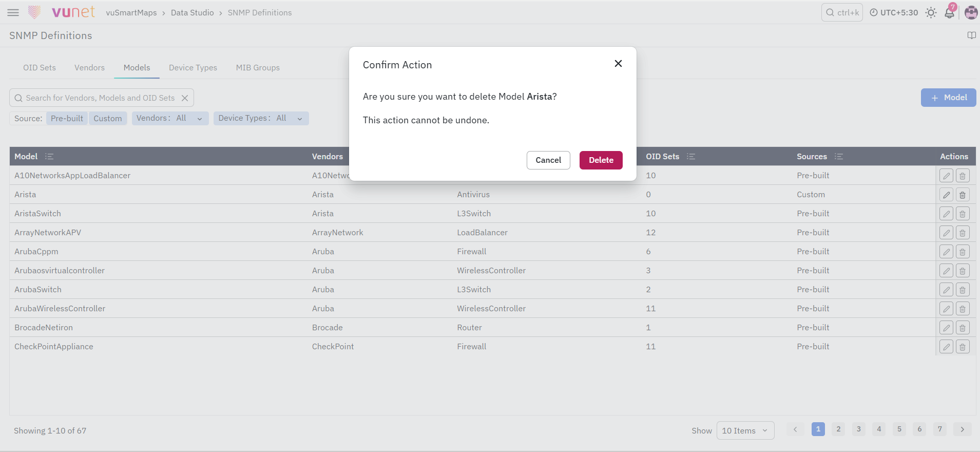Click the notifications bell icon
Image resolution: width=980 pixels, height=452 pixels.
point(949,12)
